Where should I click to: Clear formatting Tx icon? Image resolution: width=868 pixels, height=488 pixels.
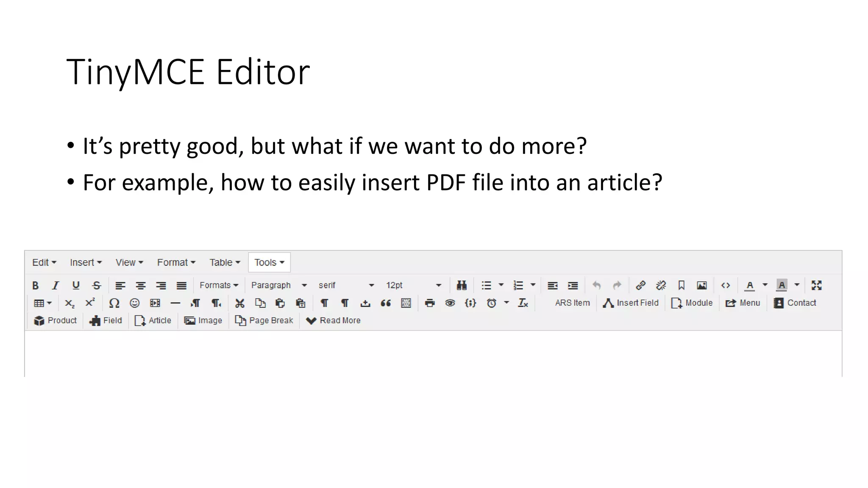click(523, 303)
